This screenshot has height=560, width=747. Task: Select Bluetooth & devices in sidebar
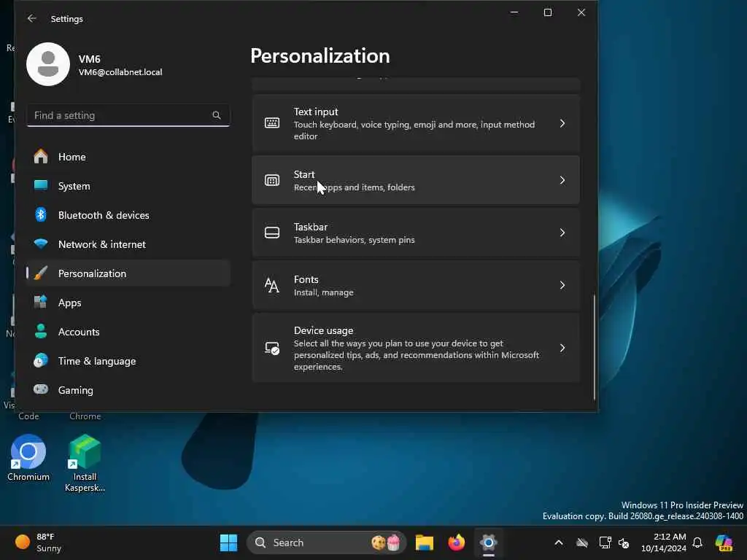point(128,215)
